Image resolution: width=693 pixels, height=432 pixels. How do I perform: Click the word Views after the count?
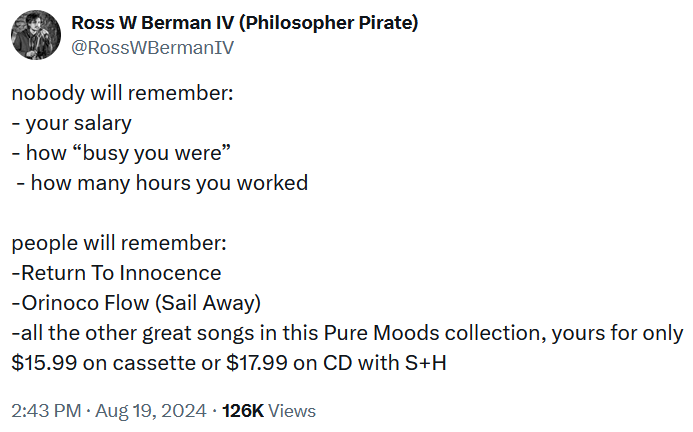292,411
